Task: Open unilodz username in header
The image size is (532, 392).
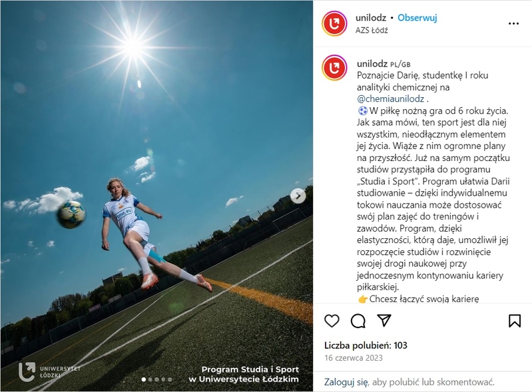Action: click(x=371, y=17)
